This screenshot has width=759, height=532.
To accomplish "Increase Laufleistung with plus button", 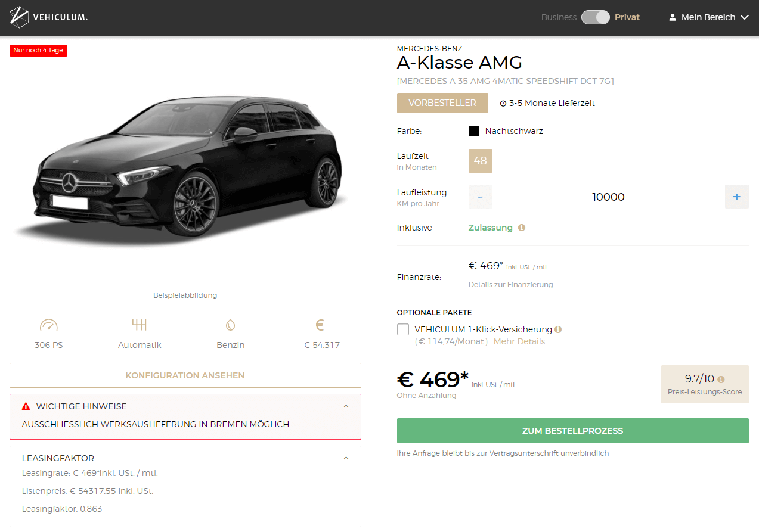I will coord(737,197).
